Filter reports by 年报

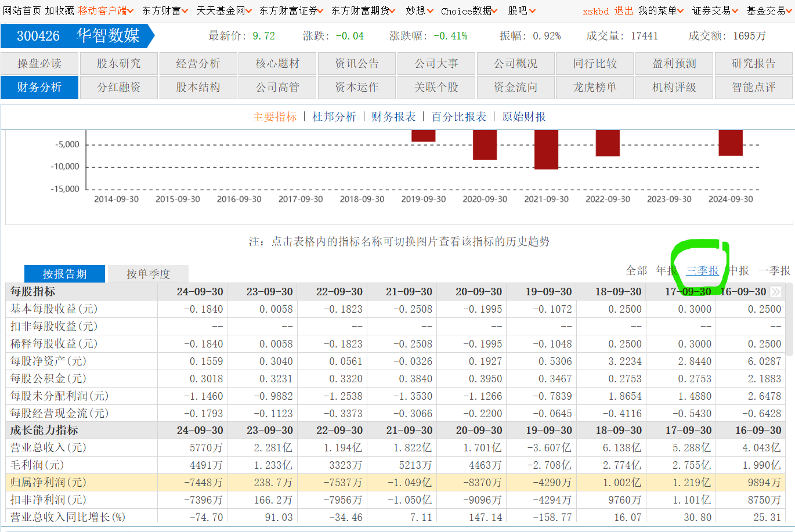666,270
